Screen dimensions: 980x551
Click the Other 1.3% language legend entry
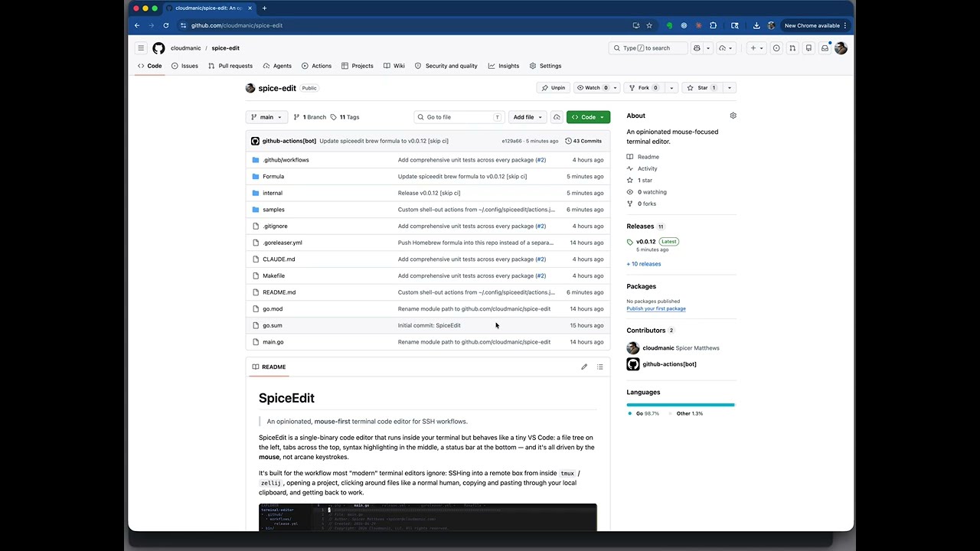point(685,413)
